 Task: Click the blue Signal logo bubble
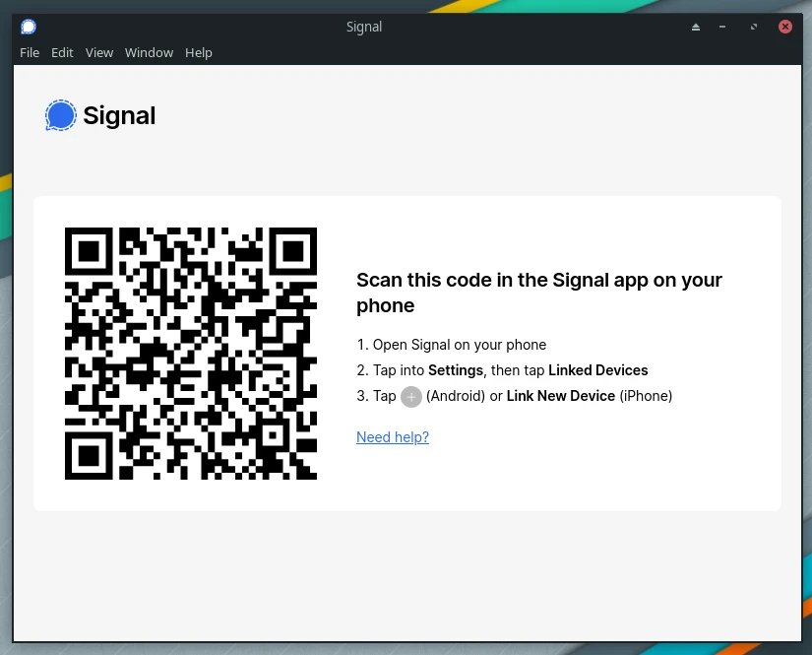pyautogui.click(x=61, y=115)
